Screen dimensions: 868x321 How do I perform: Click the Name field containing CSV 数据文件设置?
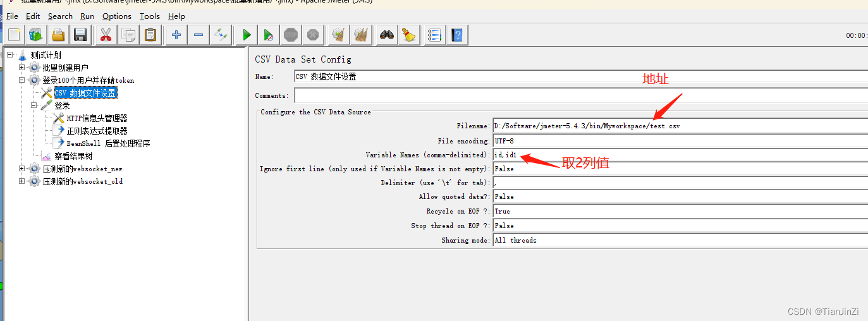[x=581, y=76]
